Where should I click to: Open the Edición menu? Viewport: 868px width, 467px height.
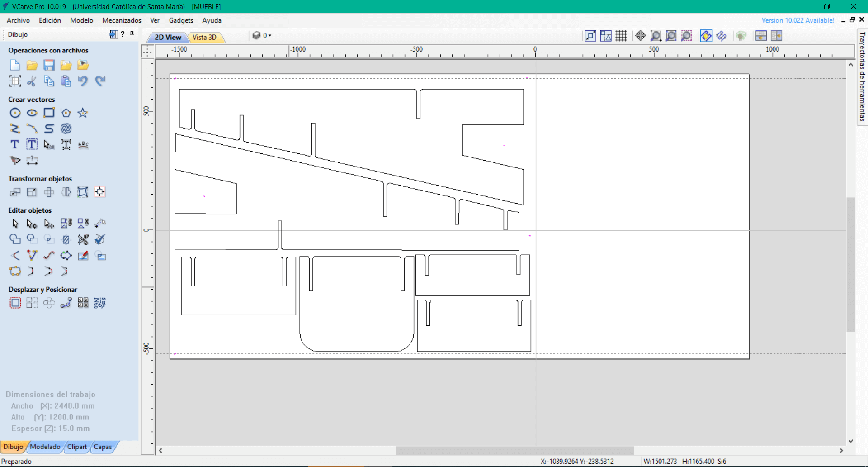tap(50, 20)
